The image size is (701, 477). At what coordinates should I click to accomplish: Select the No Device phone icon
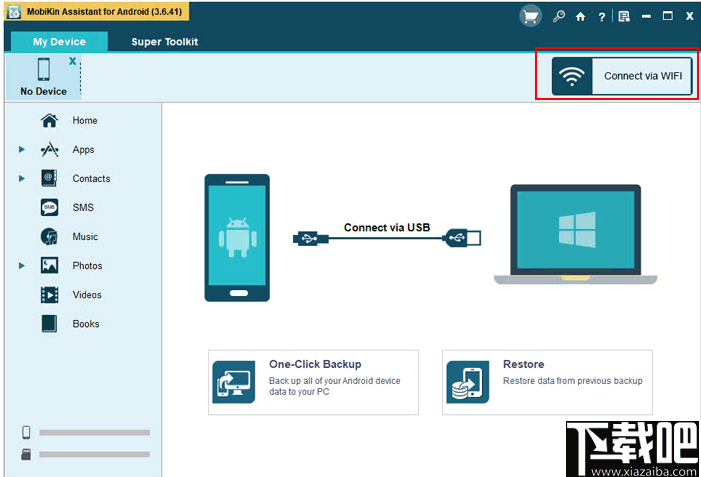pos(44,69)
